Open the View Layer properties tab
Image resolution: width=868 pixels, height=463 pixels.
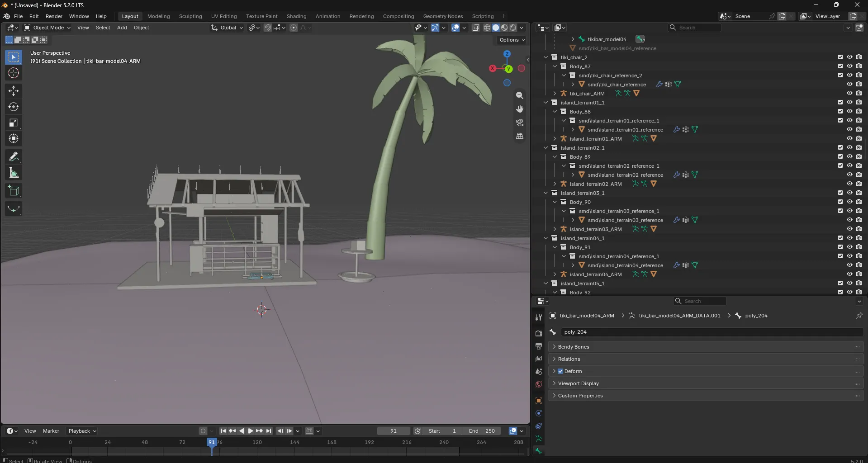tap(538, 359)
